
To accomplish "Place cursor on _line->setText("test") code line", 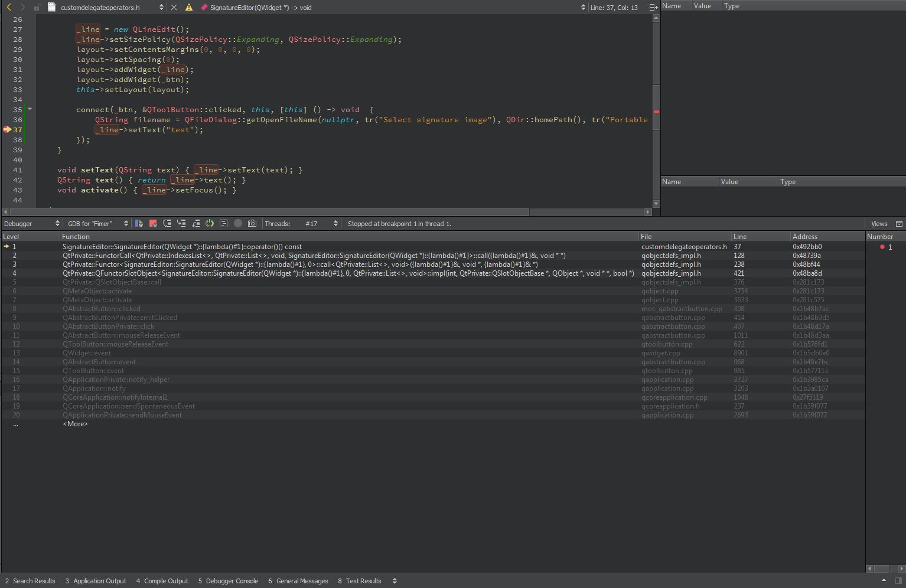I will (x=149, y=130).
